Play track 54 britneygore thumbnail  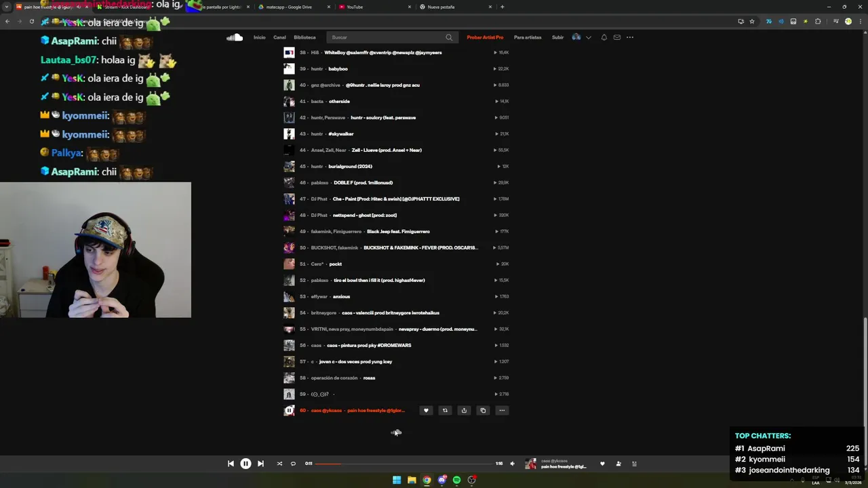click(x=289, y=312)
